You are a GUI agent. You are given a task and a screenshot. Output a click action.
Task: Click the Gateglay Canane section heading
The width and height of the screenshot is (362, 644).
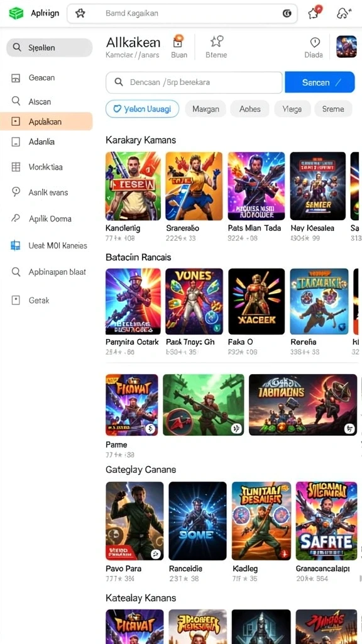click(x=141, y=469)
